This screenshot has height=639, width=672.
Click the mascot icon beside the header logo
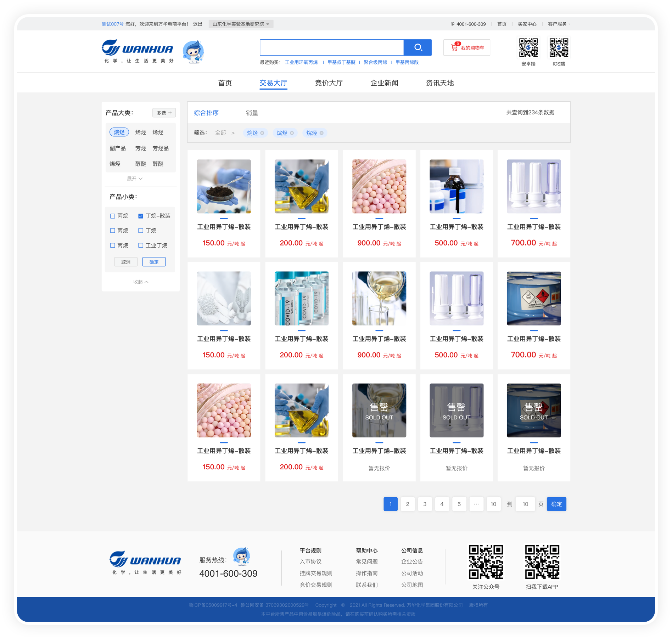tap(193, 52)
